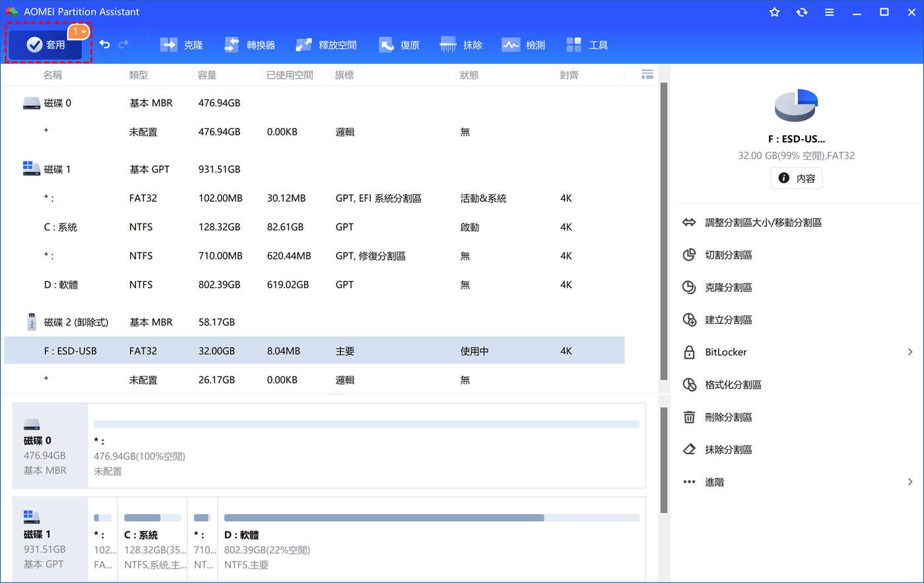The image size is (924, 583).
Task: Select the 102.00MB EFI partition row
Action: (314, 198)
